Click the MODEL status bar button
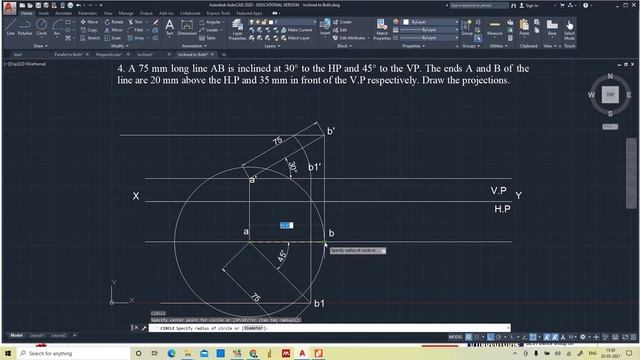The width and height of the screenshot is (640, 360). point(456,337)
